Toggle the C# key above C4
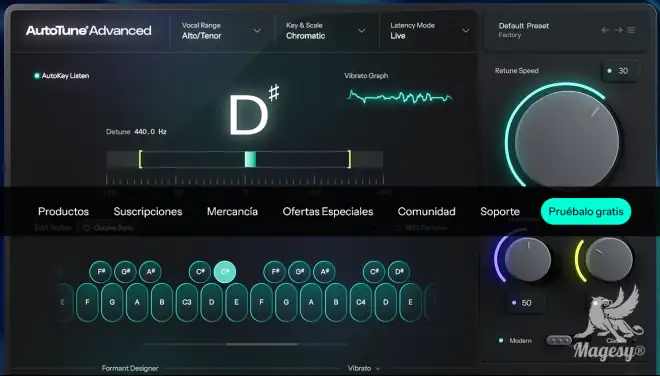This screenshot has width=660, height=376. [374, 272]
